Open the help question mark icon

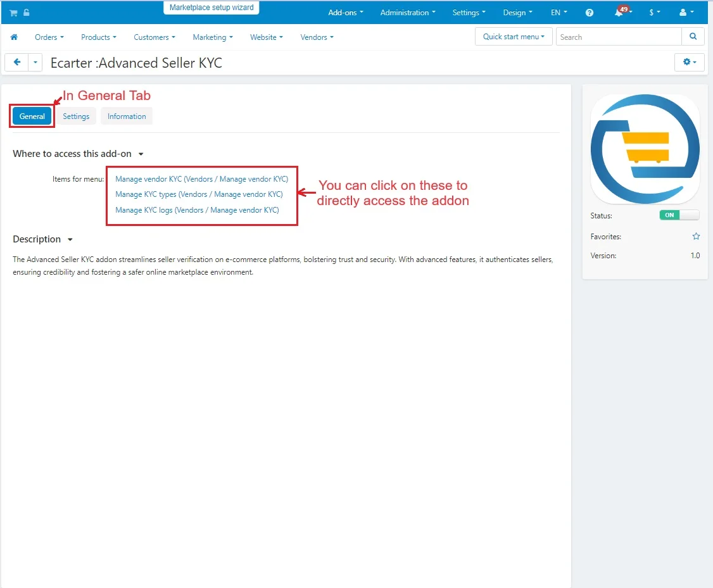tap(590, 13)
